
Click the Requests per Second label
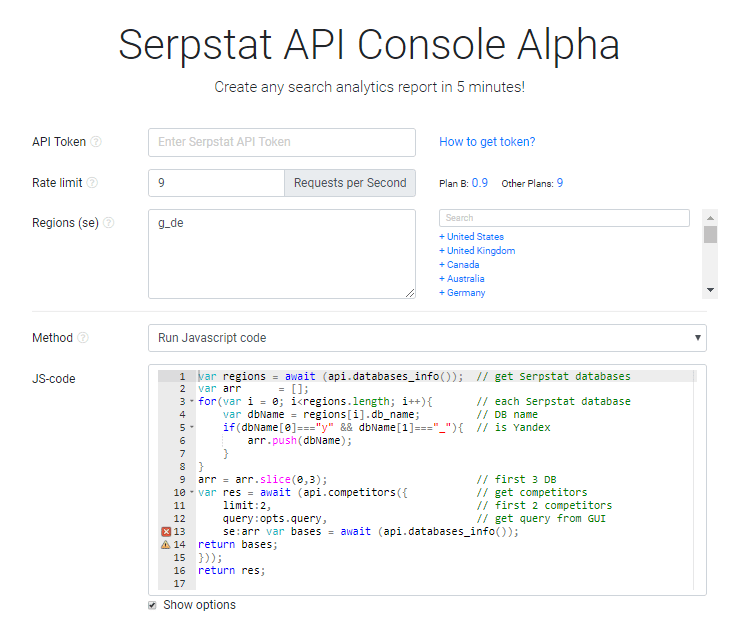click(x=350, y=183)
